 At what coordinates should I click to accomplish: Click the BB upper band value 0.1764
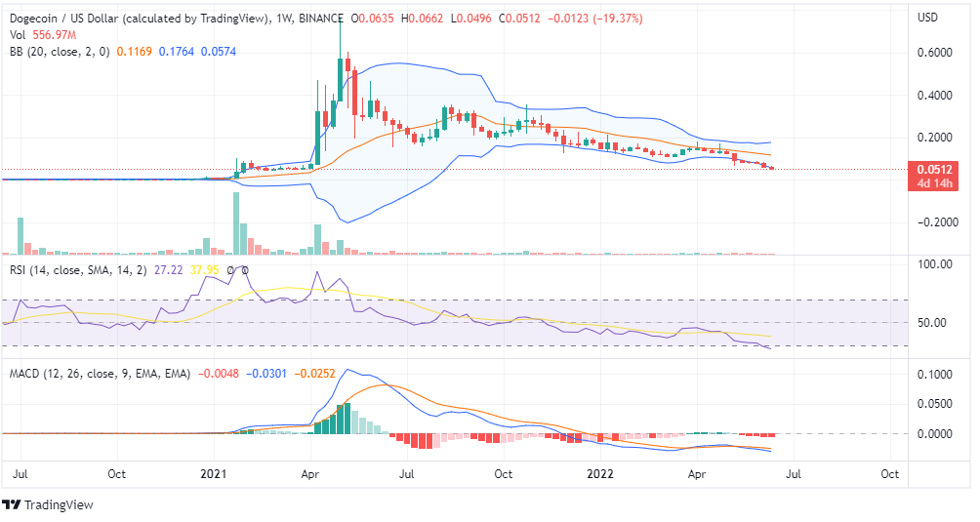pyautogui.click(x=177, y=51)
